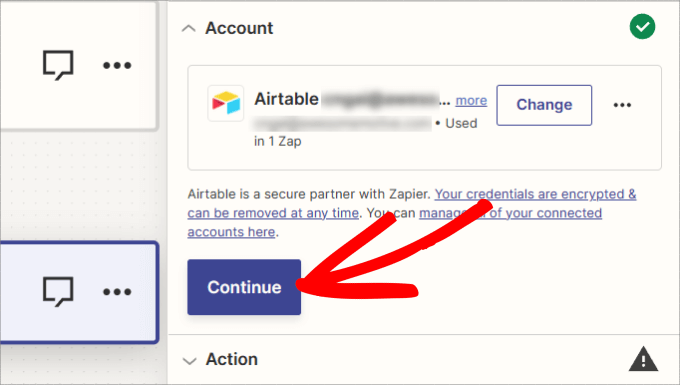Select the highlighted step card on left

coord(79,292)
